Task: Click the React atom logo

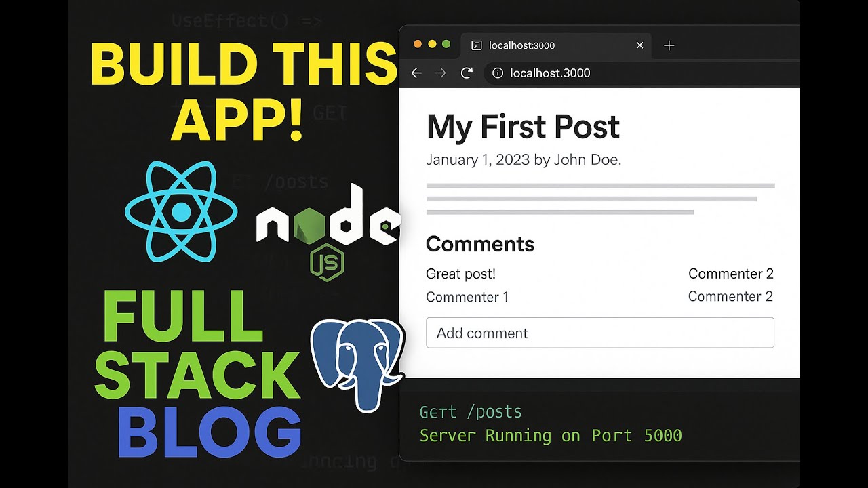Action: coord(181,212)
